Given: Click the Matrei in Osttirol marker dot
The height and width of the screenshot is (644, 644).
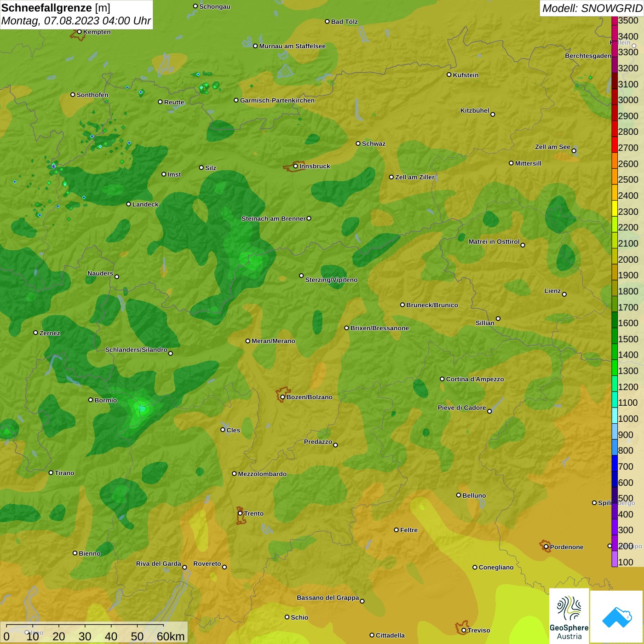Looking at the screenshot, I should click(x=523, y=245).
